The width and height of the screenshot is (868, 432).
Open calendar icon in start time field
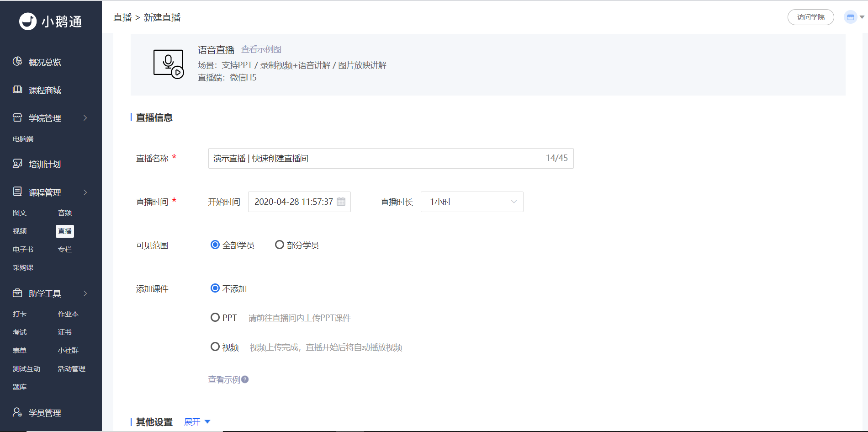(341, 202)
